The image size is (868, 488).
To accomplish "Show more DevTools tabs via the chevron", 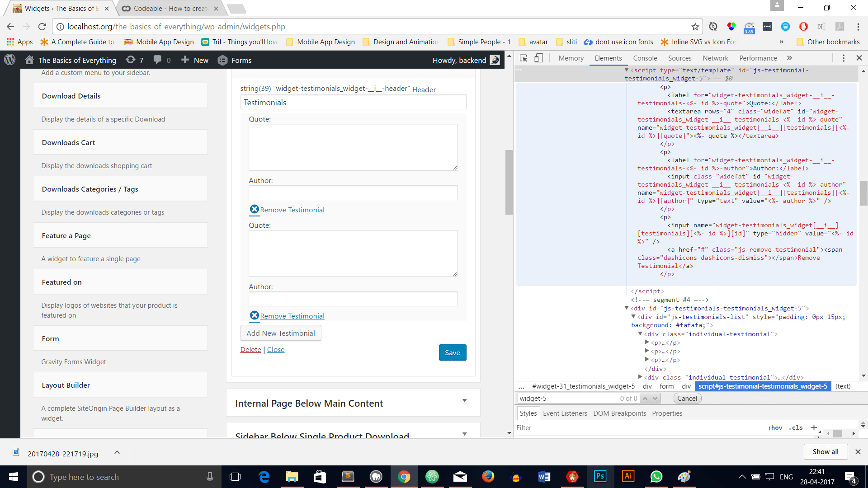I will tap(789, 58).
